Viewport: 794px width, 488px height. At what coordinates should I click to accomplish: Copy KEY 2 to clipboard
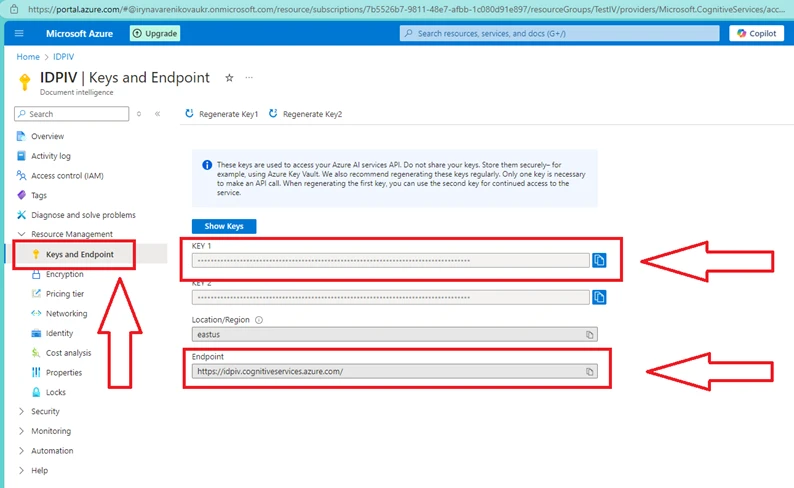click(599, 297)
